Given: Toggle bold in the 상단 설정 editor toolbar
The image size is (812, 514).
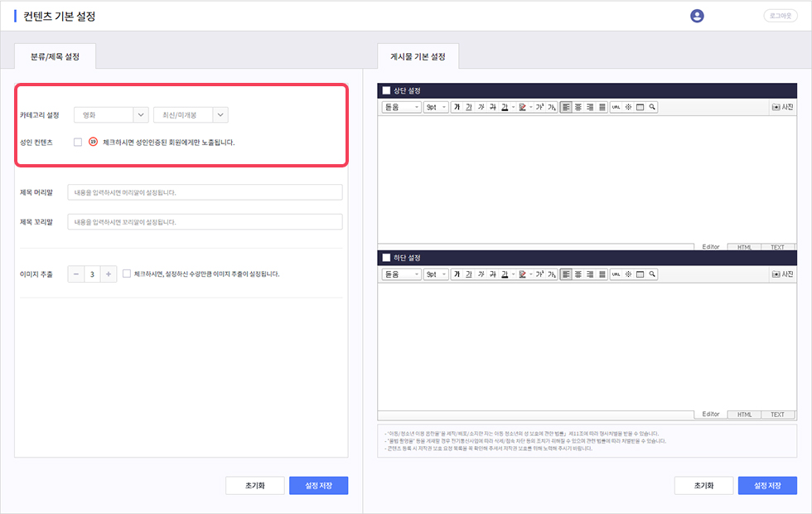Looking at the screenshot, I should tap(457, 107).
